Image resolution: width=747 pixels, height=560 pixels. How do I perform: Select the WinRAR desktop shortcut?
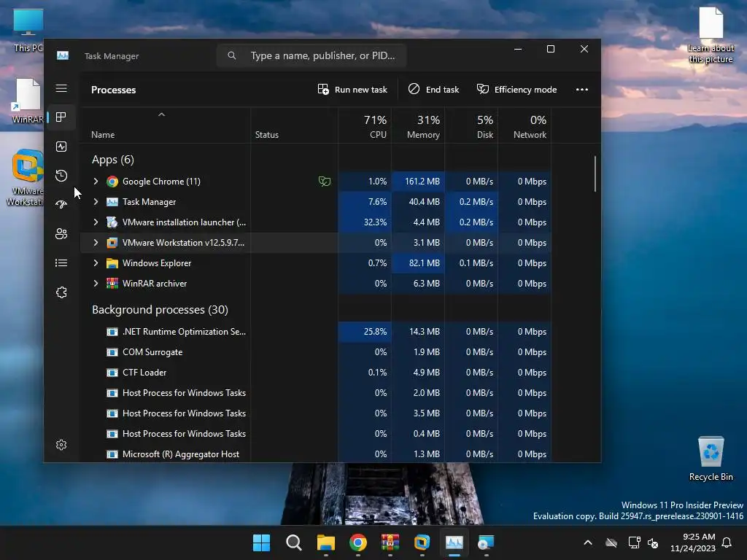[27, 101]
